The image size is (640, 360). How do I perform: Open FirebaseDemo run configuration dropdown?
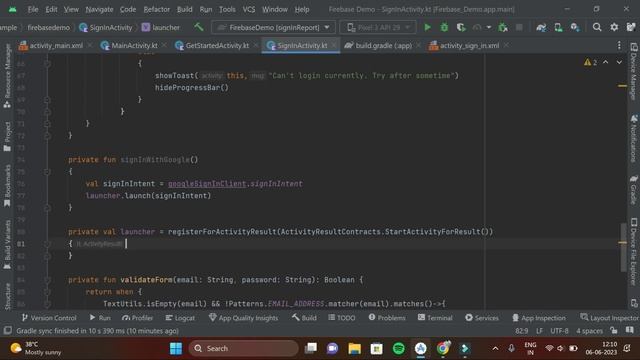point(273,27)
